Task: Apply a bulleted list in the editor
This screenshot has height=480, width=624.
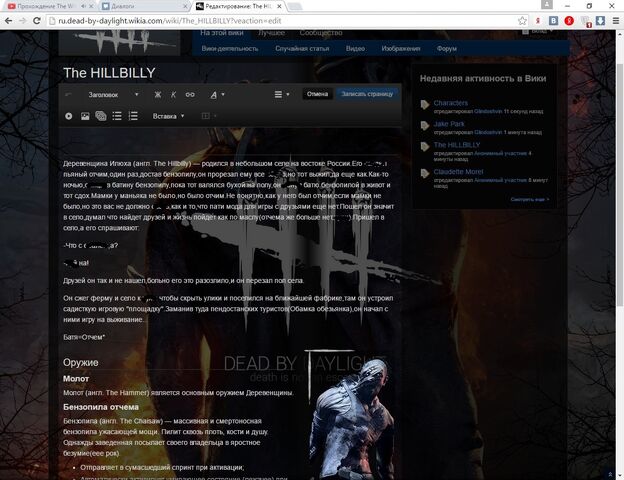Action: click(117, 116)
